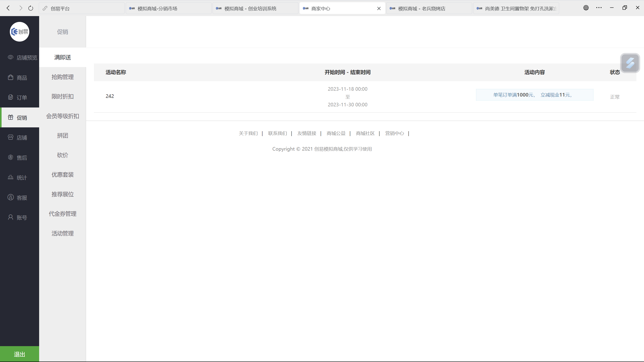Screen dimensions: 644x362
Task: Click the eye icon for 店铺预览
Action: [11, 57]
